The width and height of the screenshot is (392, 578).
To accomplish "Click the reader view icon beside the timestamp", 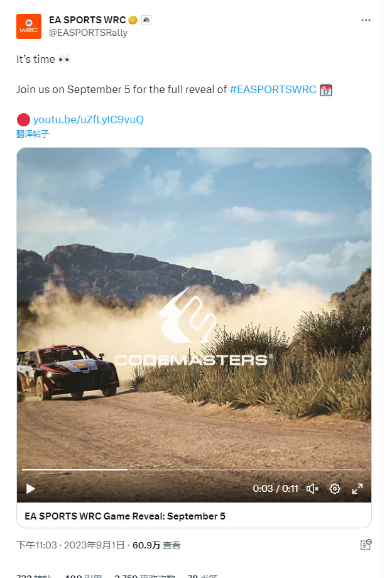I will [366, 545].
